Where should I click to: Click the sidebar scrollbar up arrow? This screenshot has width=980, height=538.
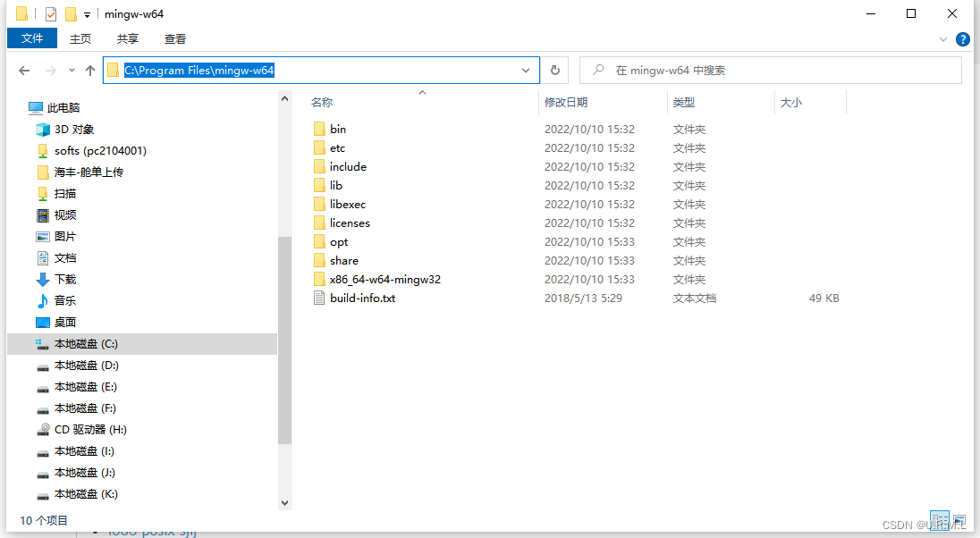click(285, 98)
